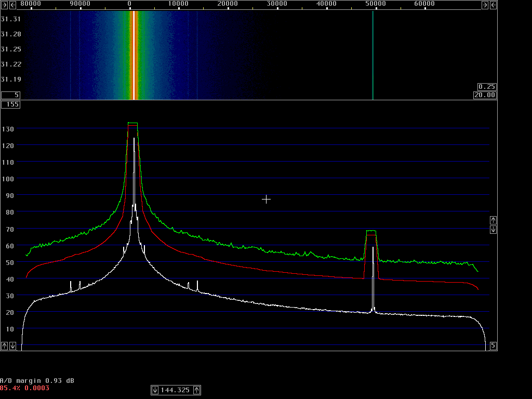Click the left-arrow button beside the 80000 label
532x399 pixels.
(12, 5)
